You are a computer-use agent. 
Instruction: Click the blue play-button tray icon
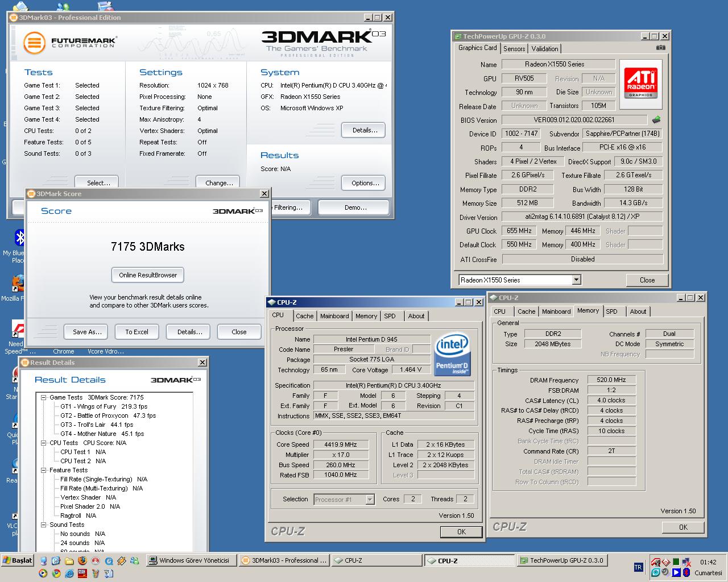pyautogui.click(x=676, y=572)
